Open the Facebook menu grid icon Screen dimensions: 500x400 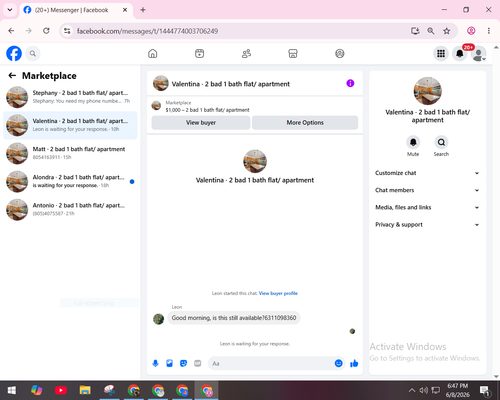click(441, 53)
